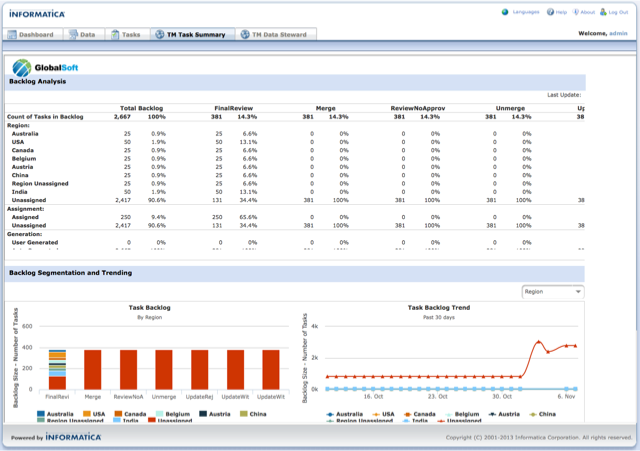
Task: Select the Belgium region row label
Action: point(24,159)
